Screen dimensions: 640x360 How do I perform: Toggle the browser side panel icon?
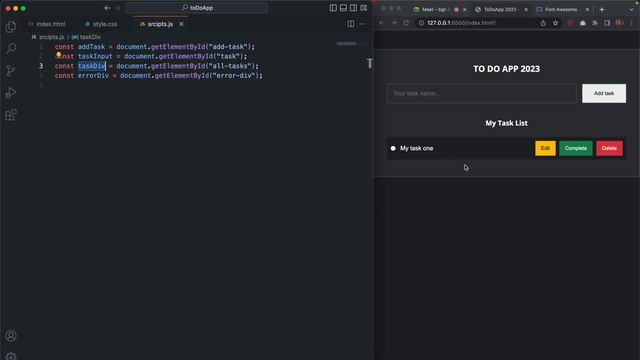tap(607, 23)
